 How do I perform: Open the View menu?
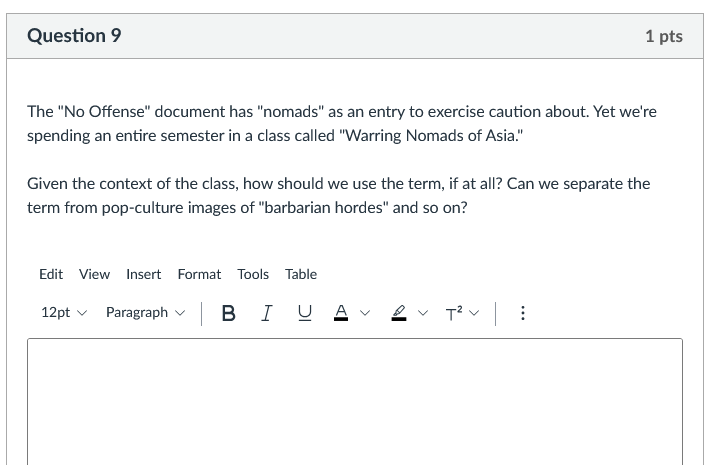click(x=94, y=274)
